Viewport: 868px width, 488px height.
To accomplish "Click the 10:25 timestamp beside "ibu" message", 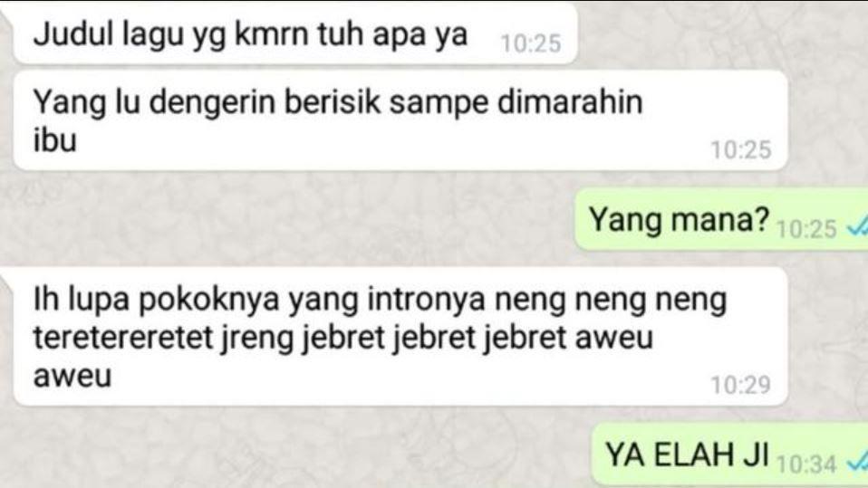I will pyautogui.click(x=740, y=150).
